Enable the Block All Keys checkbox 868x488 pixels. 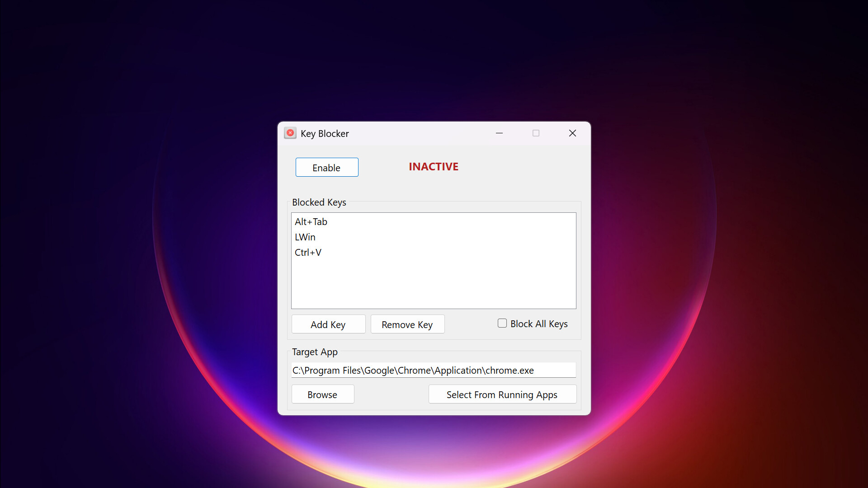tap(502, 323)
